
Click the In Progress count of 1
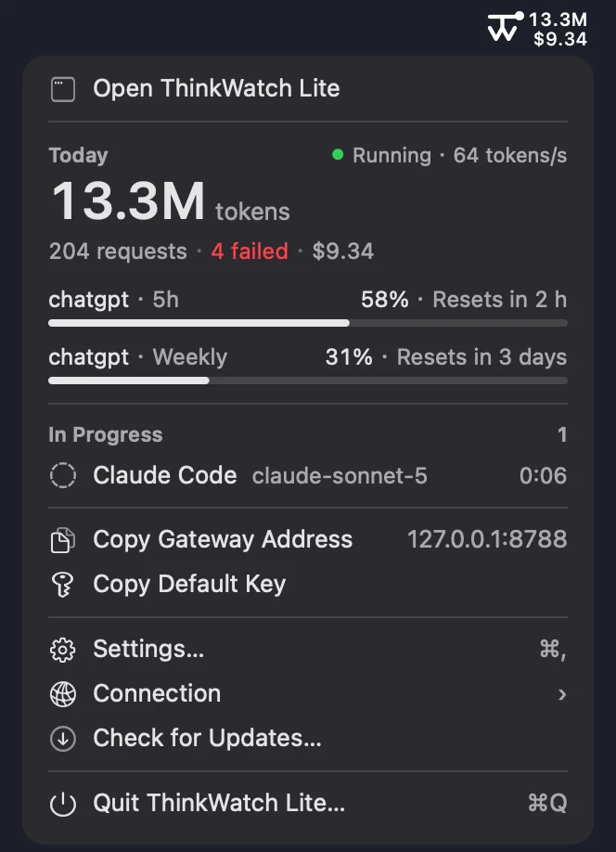[x=562, y=434]
